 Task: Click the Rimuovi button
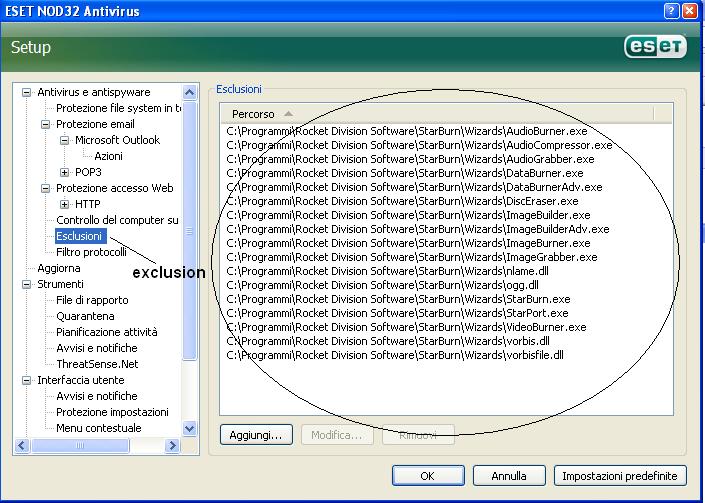pos(418,435)
